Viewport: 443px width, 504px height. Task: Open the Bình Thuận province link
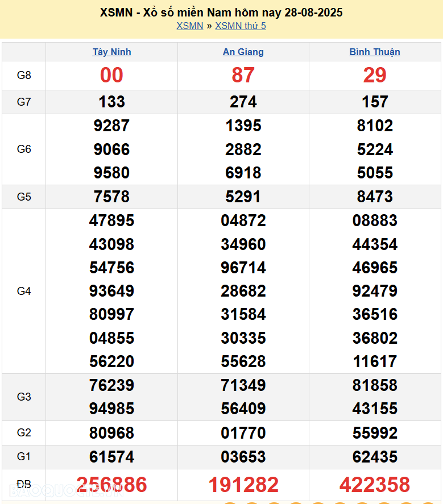375,52
